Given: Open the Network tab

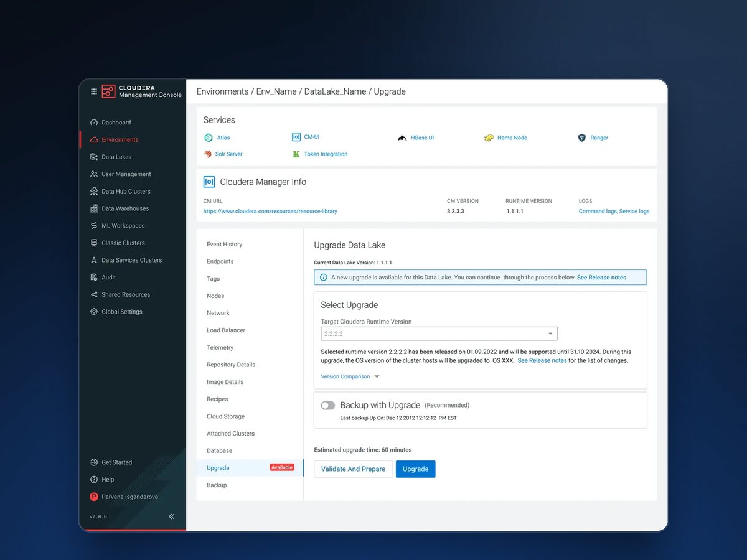Looking at the screenshot, I should pos(218,314).
